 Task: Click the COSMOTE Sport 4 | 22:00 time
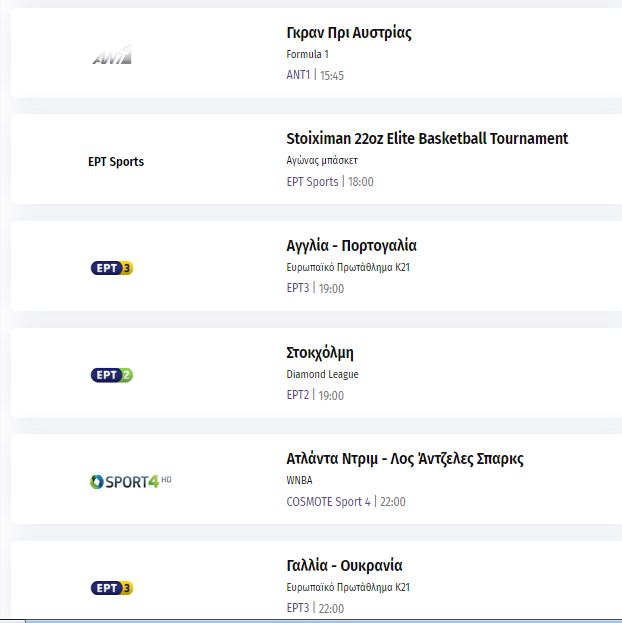(x=346, y=502)
